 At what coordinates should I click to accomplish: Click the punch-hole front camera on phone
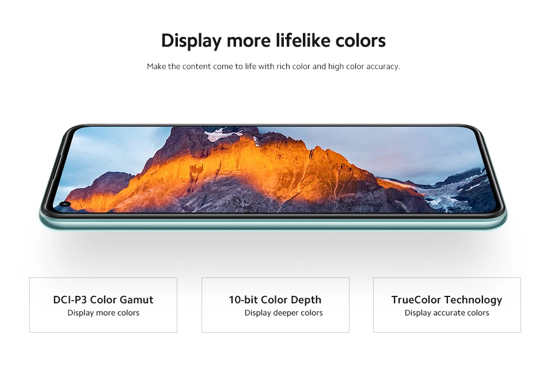(x=65, y=204)
